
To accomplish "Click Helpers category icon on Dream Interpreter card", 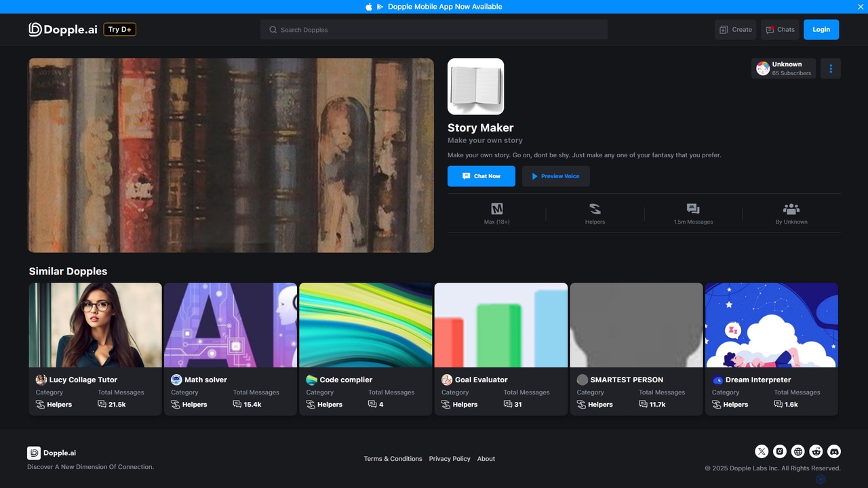I will [716, 405].
